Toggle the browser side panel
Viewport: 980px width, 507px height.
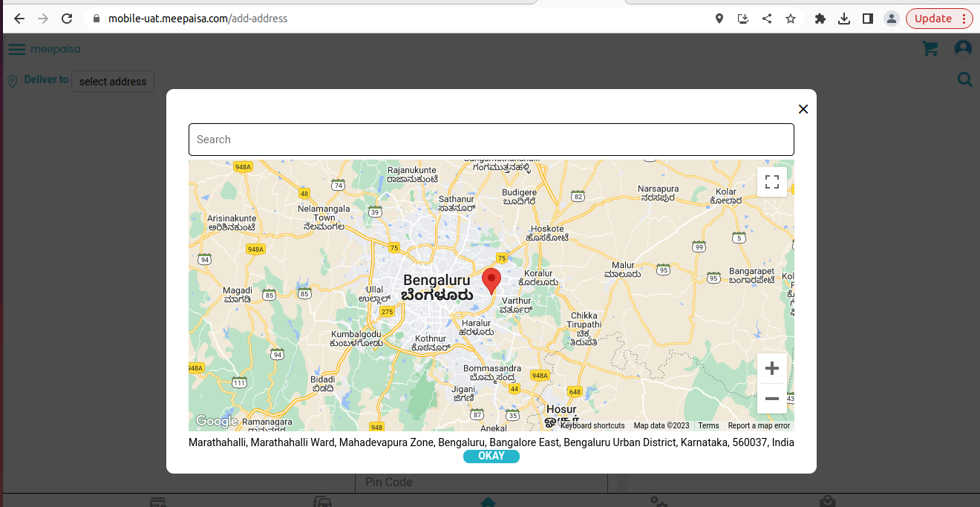867,19
